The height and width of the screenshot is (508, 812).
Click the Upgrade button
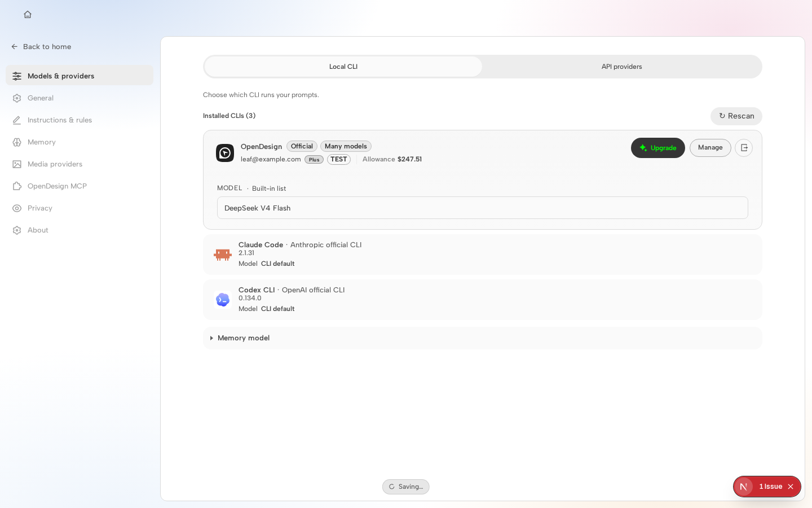click(658, 148)
